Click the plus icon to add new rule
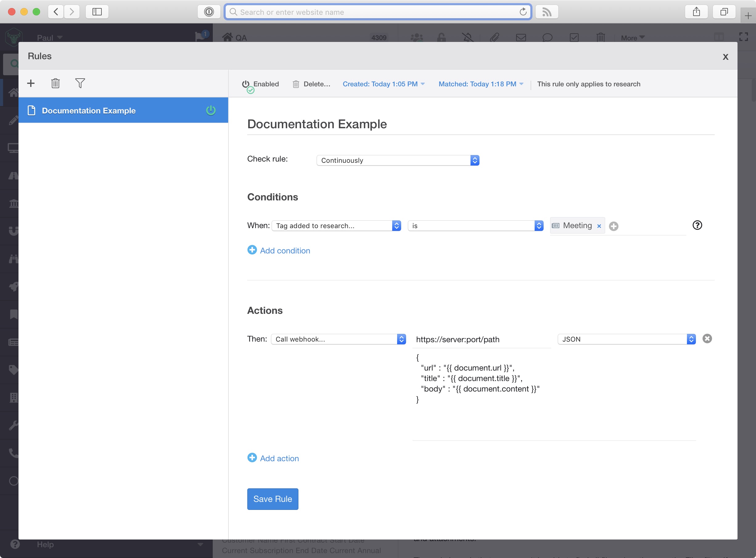This screenshot has width=756, height=558. pos(31,84)
